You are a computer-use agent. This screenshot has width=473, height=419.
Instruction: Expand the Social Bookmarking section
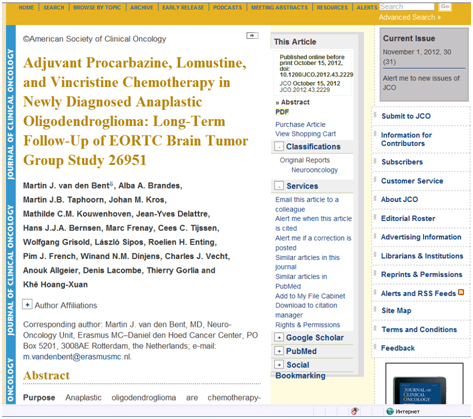pos(279,364)
